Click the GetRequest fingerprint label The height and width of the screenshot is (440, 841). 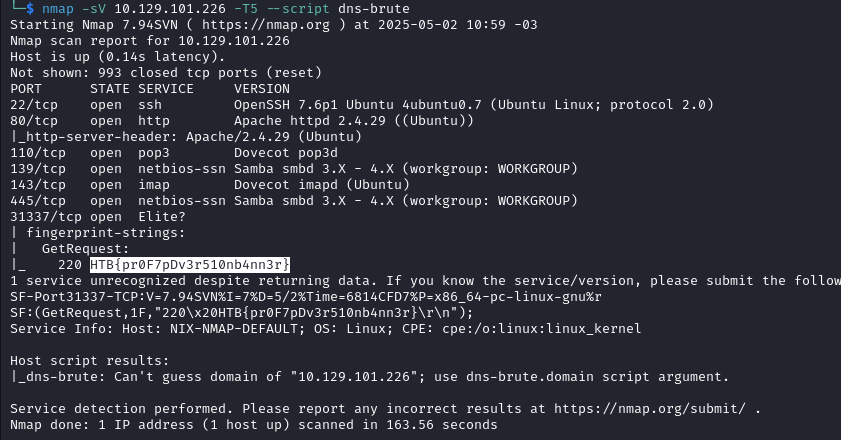[86, 249]
